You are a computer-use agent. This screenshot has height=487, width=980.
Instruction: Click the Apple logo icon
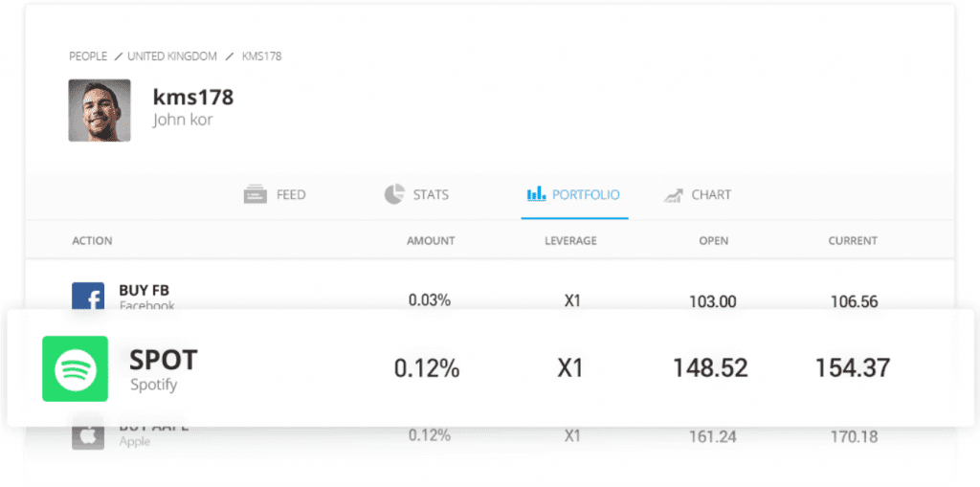[88, 437]
